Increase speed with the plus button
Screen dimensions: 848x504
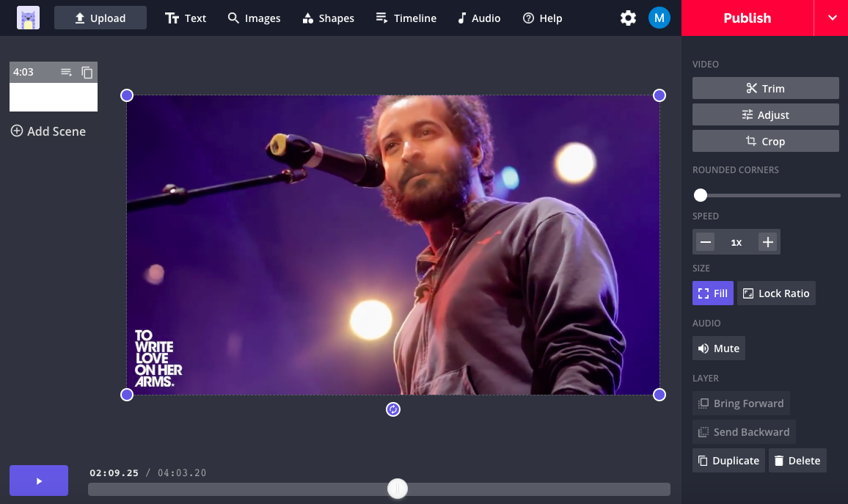(767, 242)
